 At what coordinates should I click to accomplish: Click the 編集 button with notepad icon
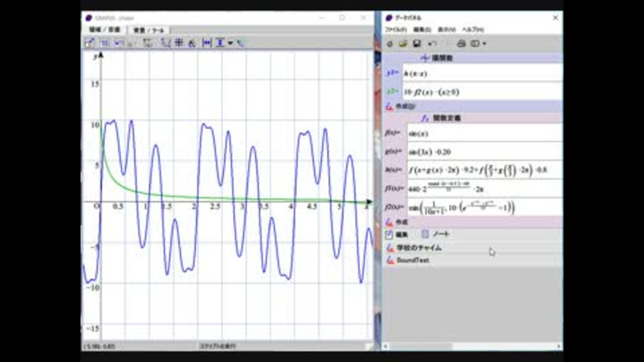(x=396, y=235)
